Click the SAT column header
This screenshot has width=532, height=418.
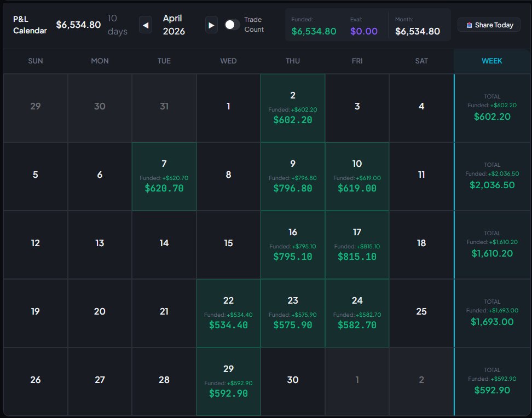421,61
